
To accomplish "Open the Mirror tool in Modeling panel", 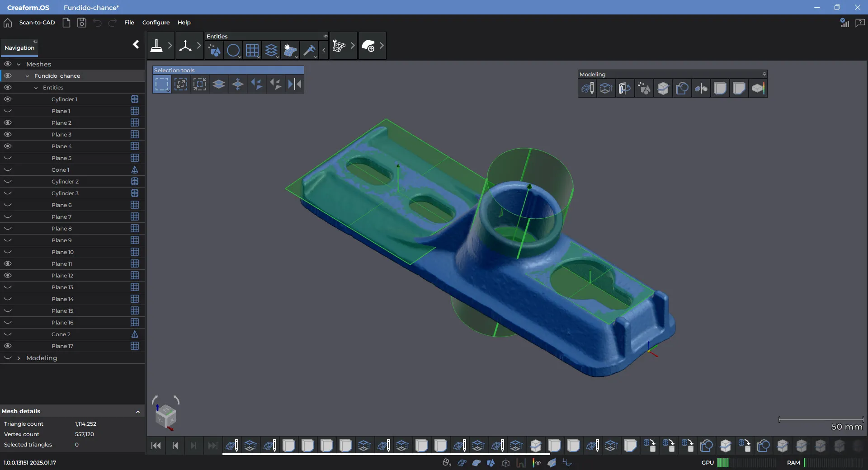I will [x=701, y=88].
